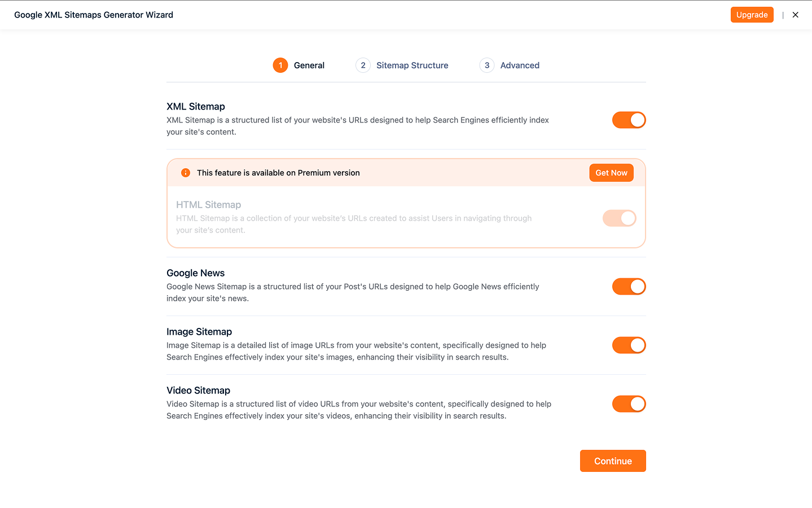The image size is (812, 508).
Task: Open the General step tab
Action: tap(309, 65)
